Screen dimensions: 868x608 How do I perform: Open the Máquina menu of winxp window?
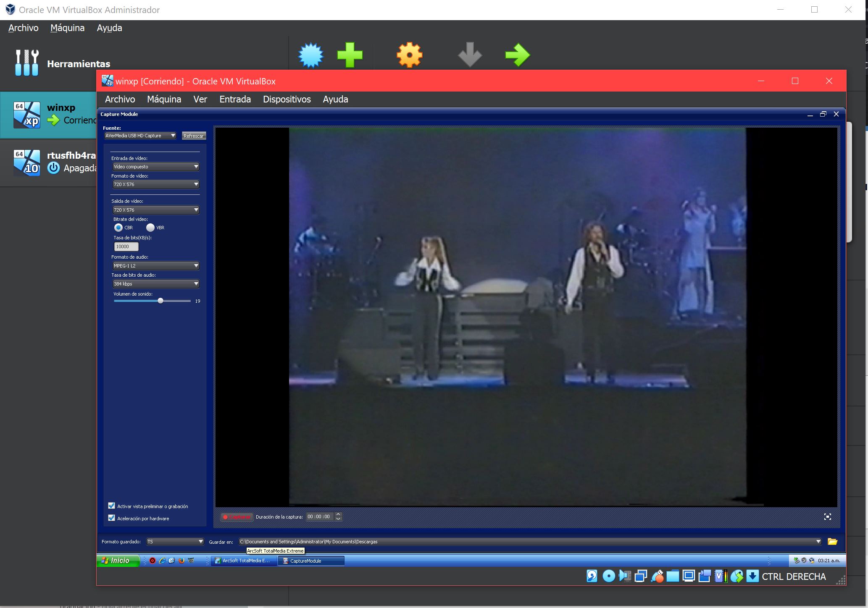pos(164,100)
